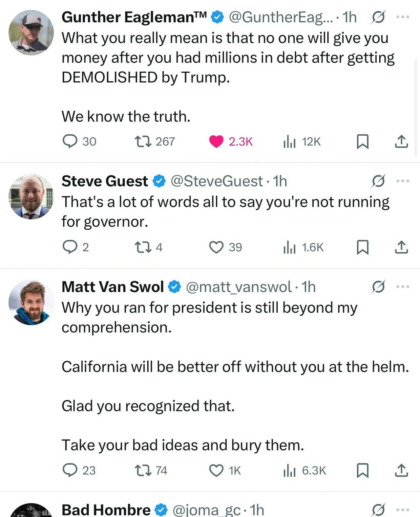Open more options for Steve Guest's tweet
420x517 pixels.
point(403,181)
